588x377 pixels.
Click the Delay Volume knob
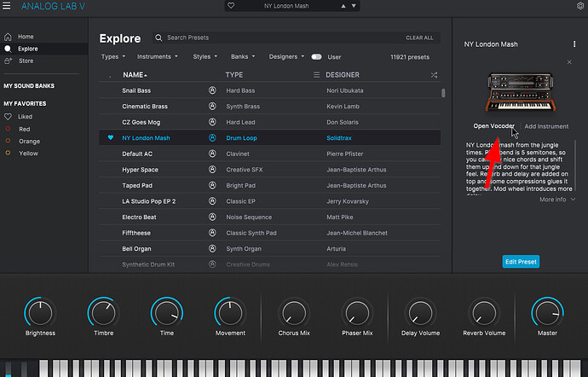(x=420, y=313)
